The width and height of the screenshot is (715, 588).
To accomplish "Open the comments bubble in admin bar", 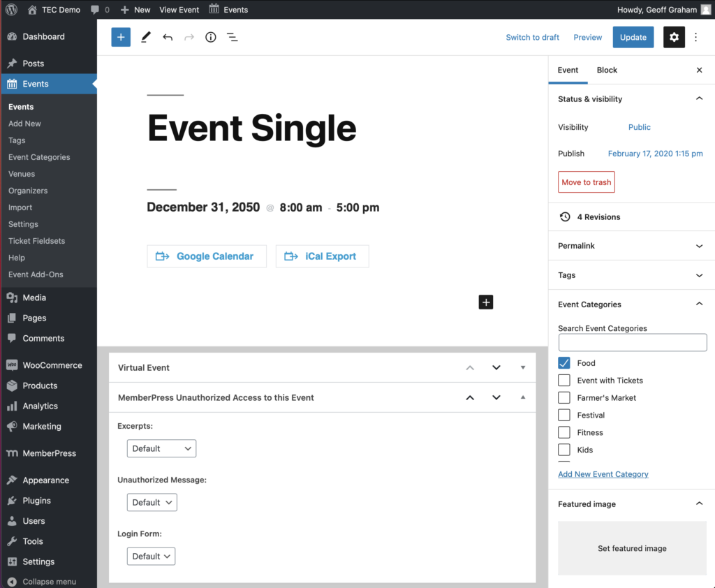I will click(95, 10).
